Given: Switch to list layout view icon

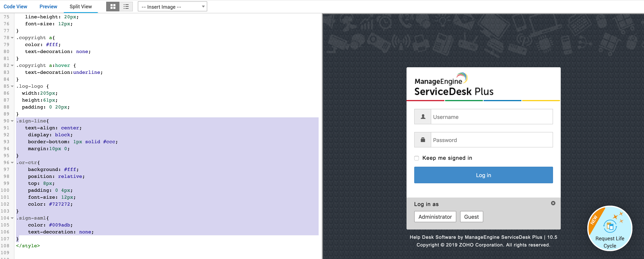Looking at the screenshot, I should coord(126,7).
